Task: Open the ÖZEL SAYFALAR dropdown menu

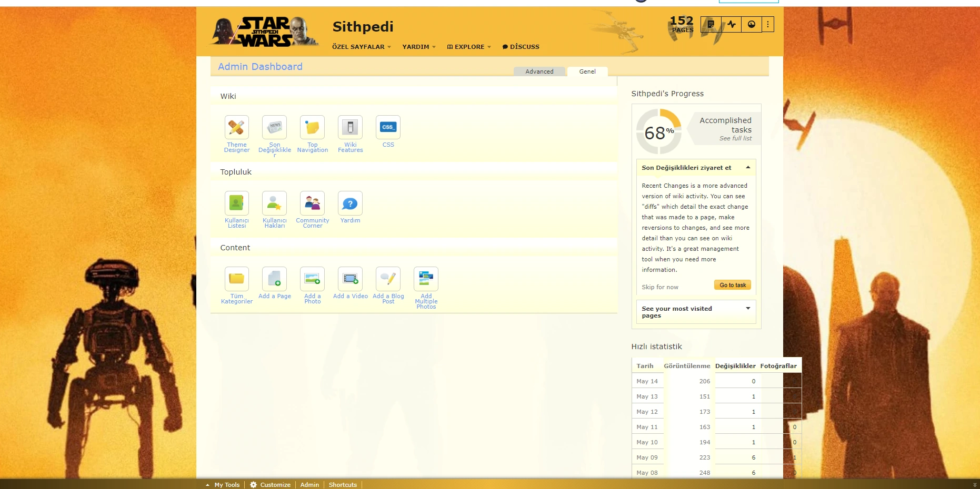Action: 362,47
